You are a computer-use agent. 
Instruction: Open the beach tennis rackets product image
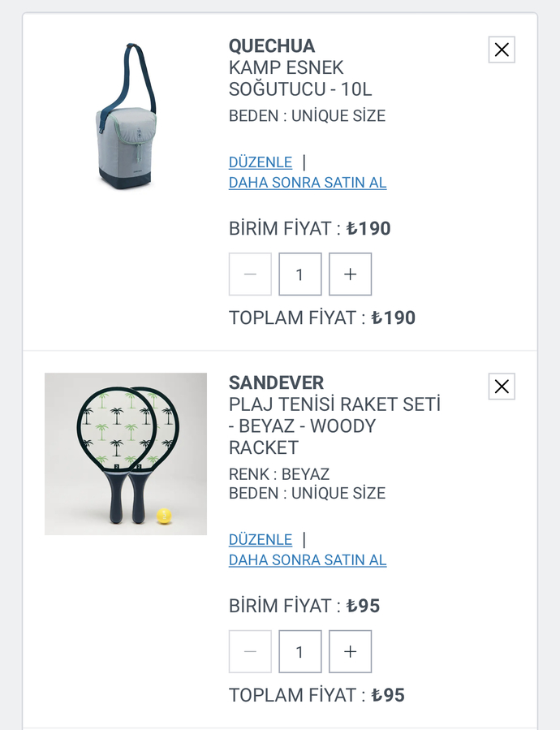tap(125, 454)
